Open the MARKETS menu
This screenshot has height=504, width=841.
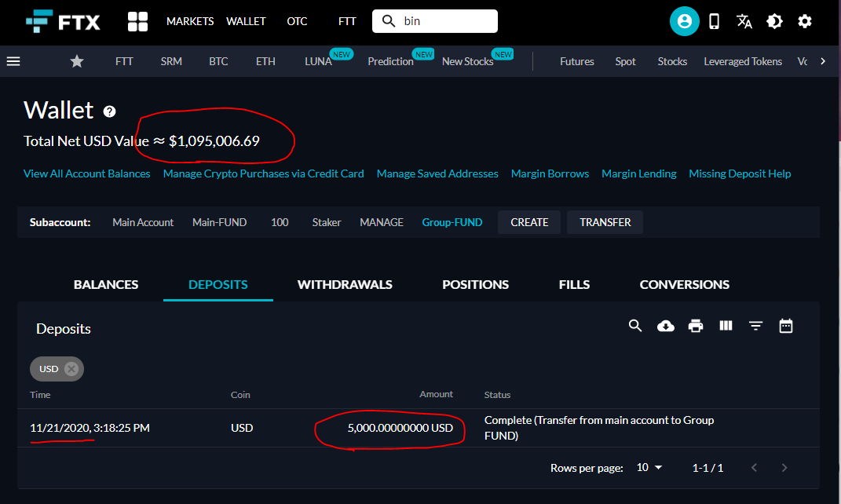pos(190,21)
